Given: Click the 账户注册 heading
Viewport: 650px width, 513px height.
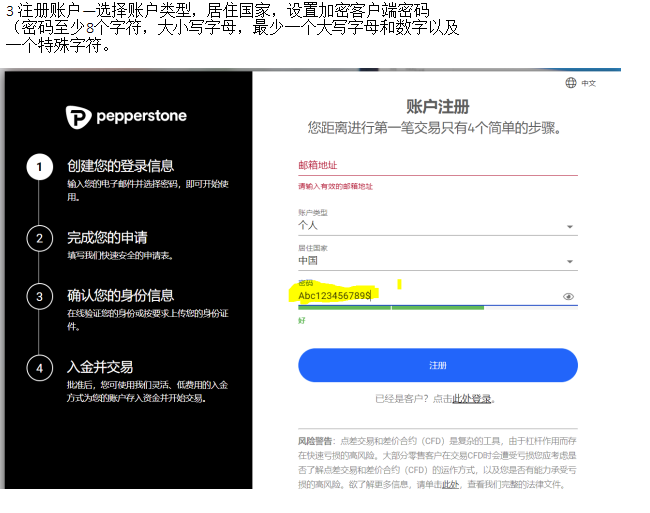Looking at the screenshot, I should [x=437, y=106].
